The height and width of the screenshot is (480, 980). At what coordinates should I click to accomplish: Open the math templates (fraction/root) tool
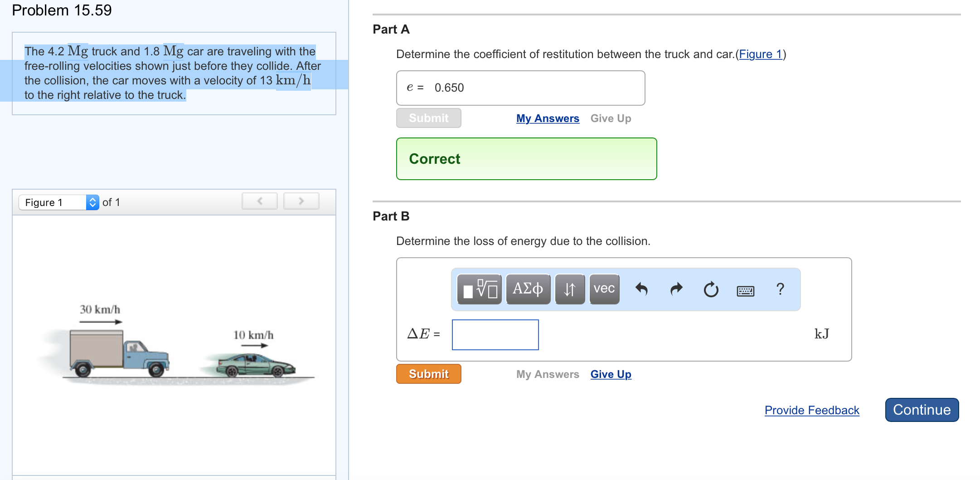[479, 289]
